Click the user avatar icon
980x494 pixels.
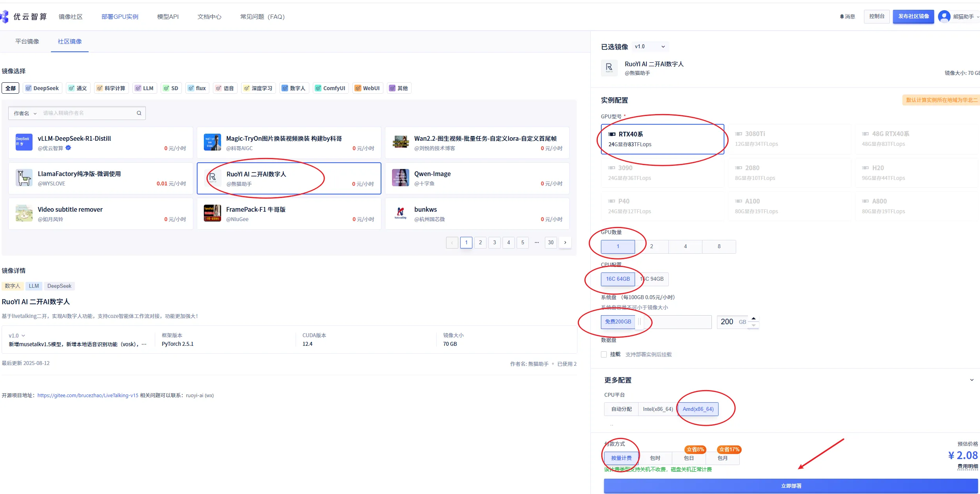click(x=944, y=16)
